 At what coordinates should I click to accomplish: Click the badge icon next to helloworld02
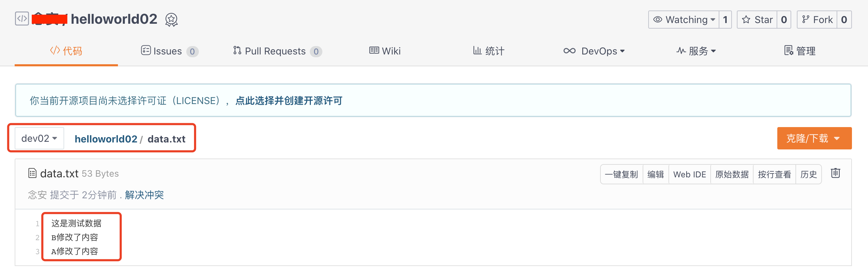(171, 20)
